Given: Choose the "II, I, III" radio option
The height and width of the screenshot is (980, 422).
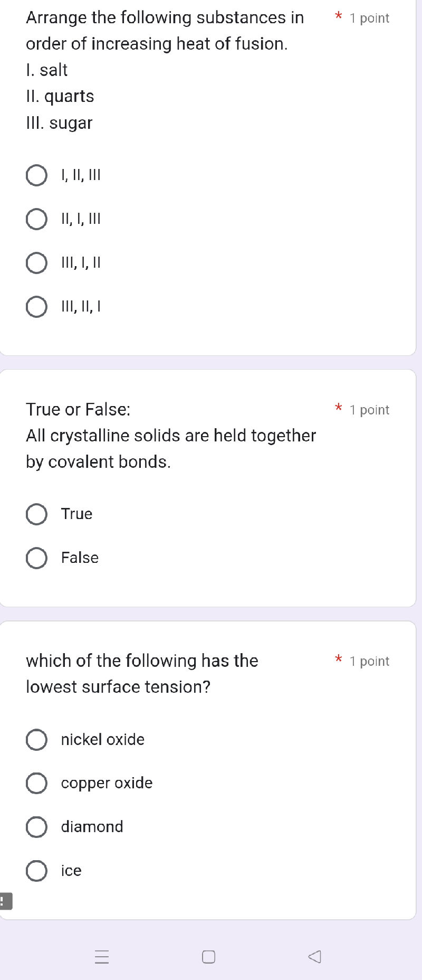Looking at the screenshot, I should [x=36, y=219].
